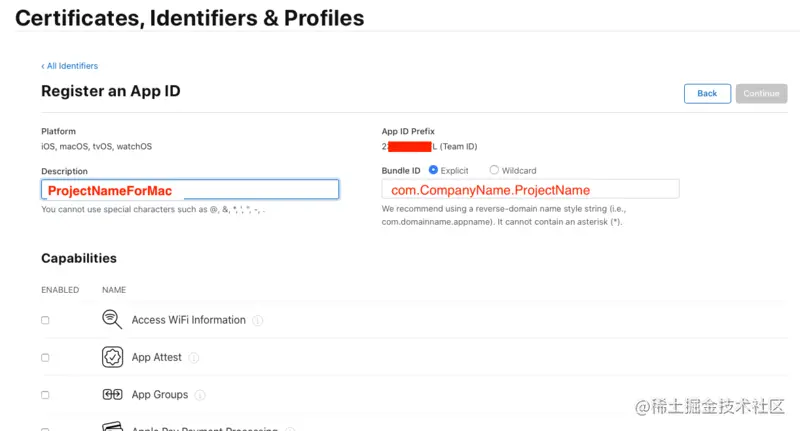Open info tooltip for Access WiFi Information
800x431 pixels.
pos(258,320)
